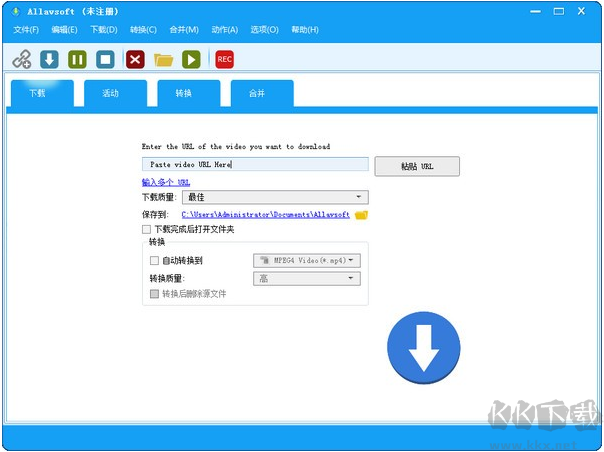Click the 输入多个 URL link
Viewport: 604px width, 452px height.
[166, 182]
